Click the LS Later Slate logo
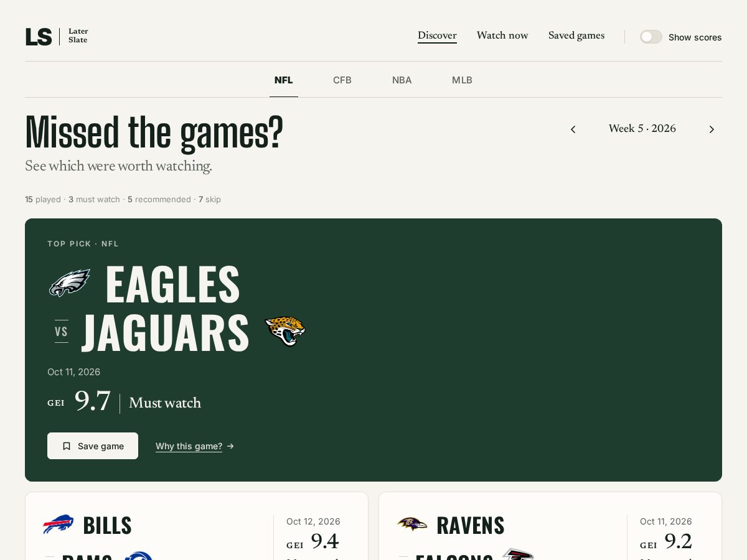747x560 pixels. coord(57,36)
